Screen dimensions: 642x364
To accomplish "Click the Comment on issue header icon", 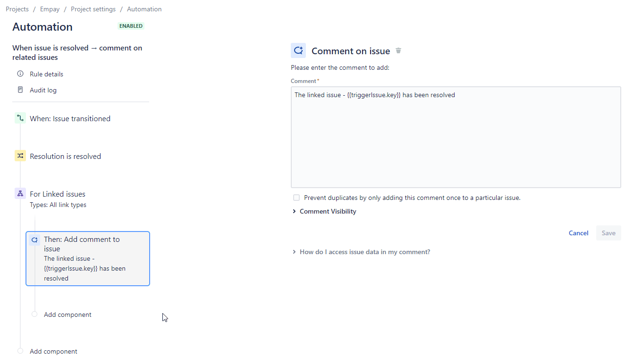I will pyautogui.click(x=298, y=50).
